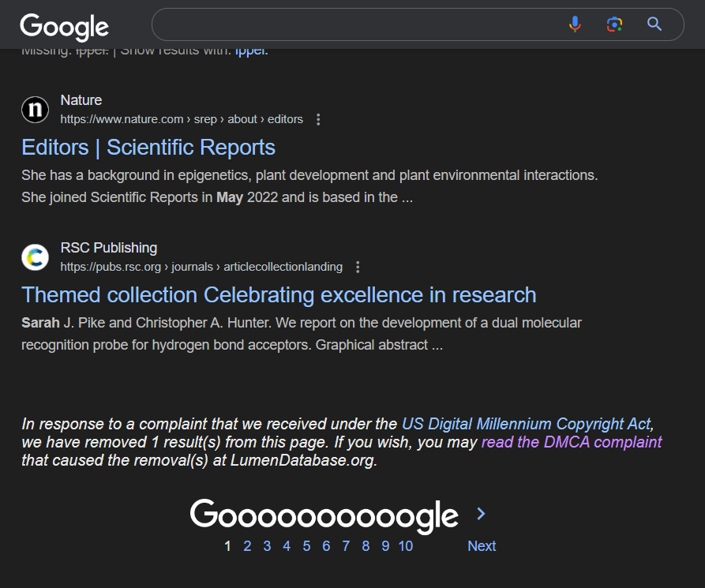Start voice search with microphone icon
705x588 pixels.
tap(575, 24)
